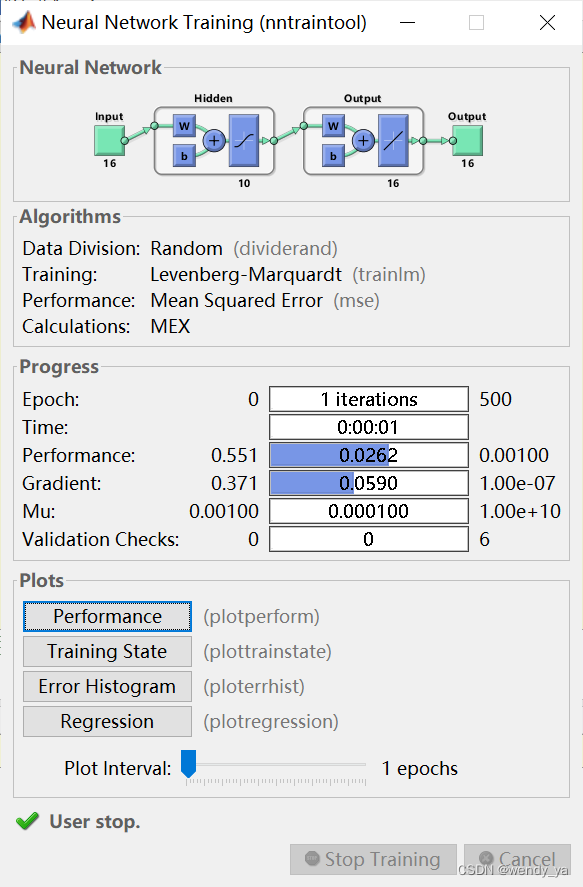The height and width of the screenshot is (887, 583).
Task: Open the Regression plot
Action: tap(107, 722)
